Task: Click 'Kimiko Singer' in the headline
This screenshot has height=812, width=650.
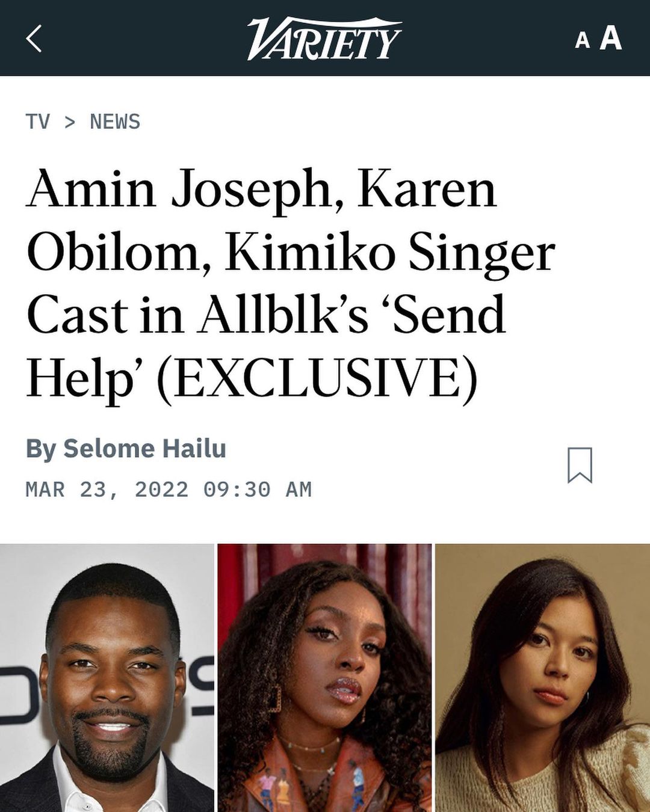Action: pyautogui.click(x=390, y=254)
